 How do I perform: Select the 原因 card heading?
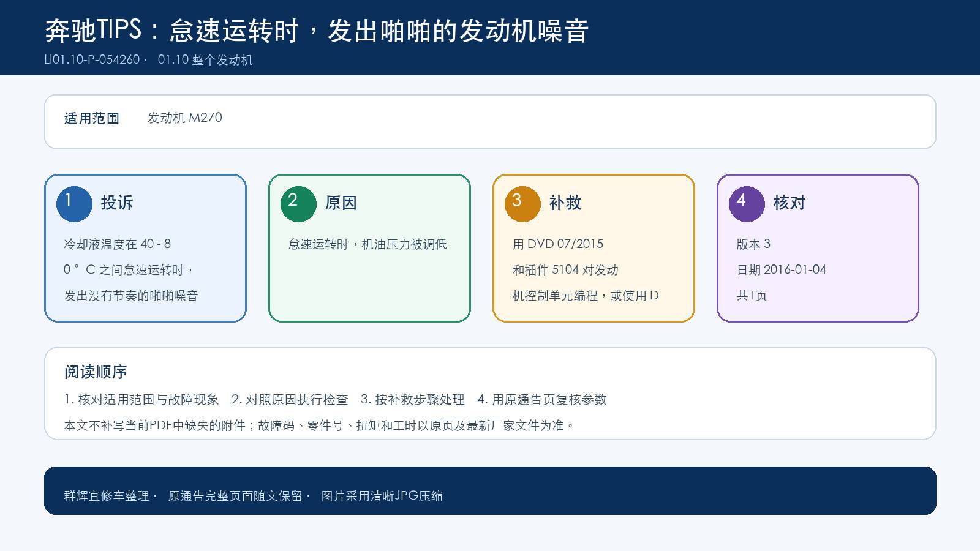pos(341,203)
